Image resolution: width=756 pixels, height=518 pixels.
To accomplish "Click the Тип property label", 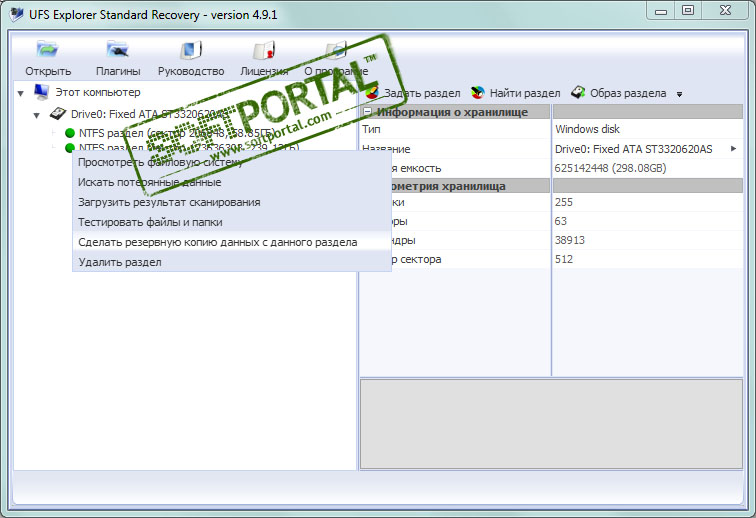I will coord(371,129).
